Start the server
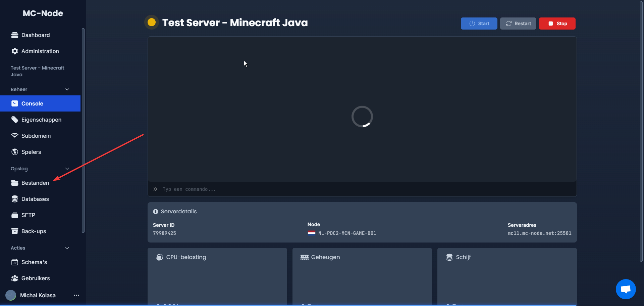 click(479, 24)
